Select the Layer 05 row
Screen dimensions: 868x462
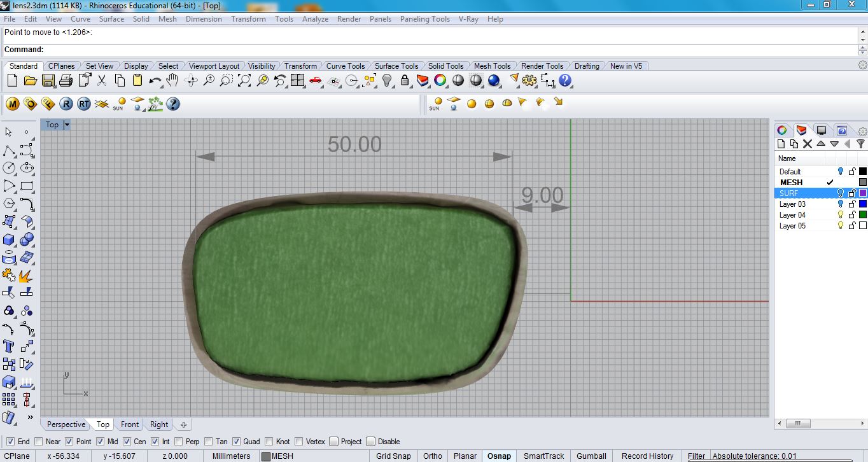point(821,226)
